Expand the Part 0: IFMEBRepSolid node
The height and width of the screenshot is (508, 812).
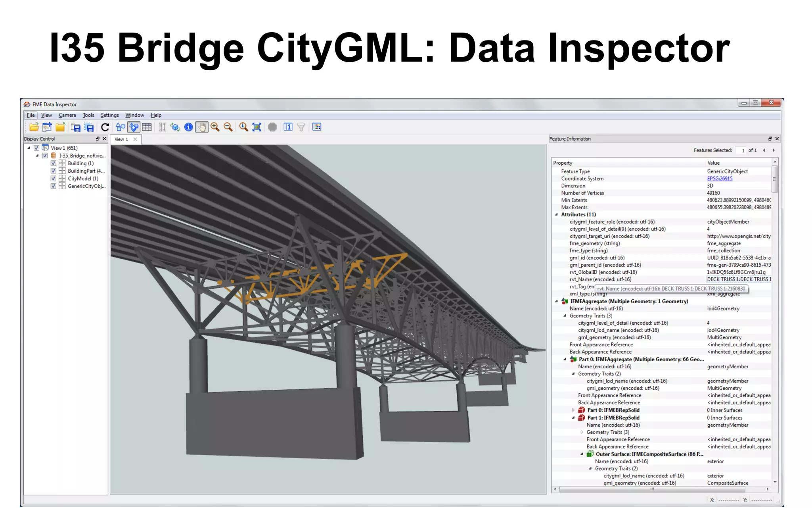573,410
